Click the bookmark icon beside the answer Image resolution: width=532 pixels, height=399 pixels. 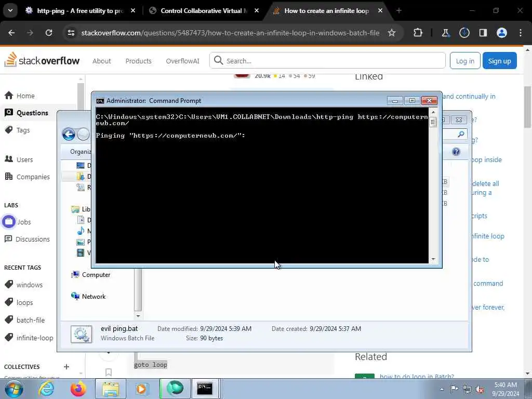point(109,372)
